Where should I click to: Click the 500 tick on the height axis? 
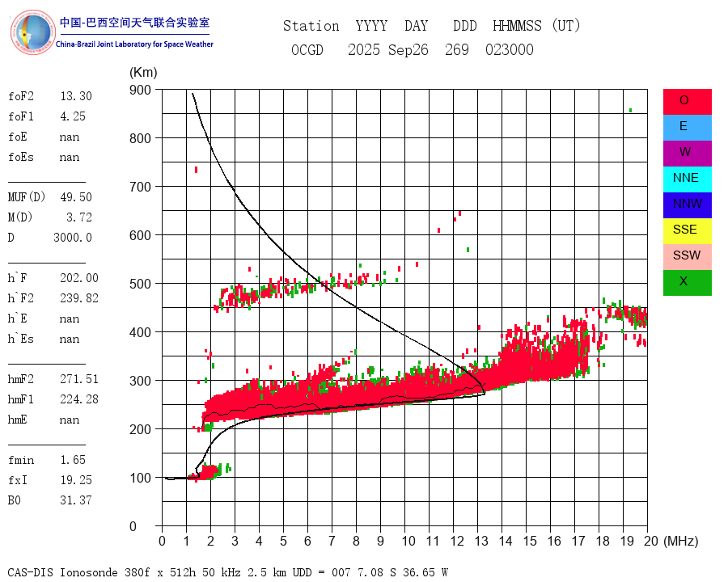click(x=140, y=284)
